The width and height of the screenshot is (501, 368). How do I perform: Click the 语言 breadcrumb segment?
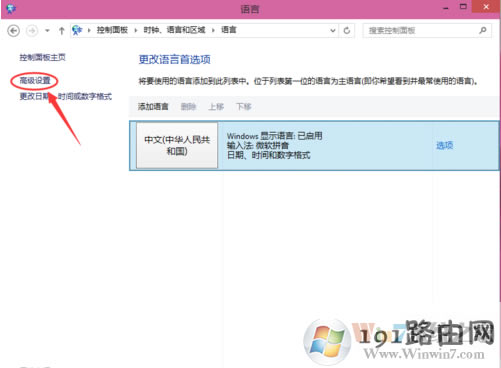coord(229,30)
